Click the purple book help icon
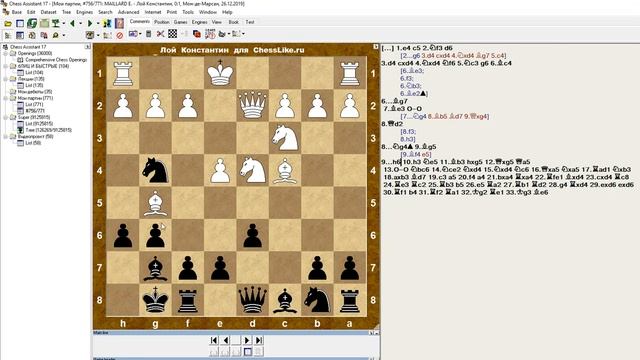Image resolution: width=640 pixels, height=360 pixels. (119, 24)
